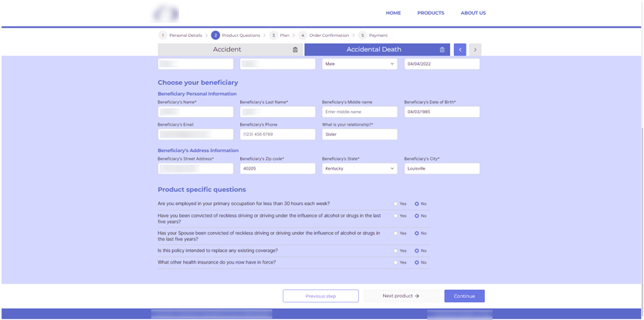Select Yes for Spouse reckless driving conviction
Screen dimensions: 644x320
(x=395, y=234)
